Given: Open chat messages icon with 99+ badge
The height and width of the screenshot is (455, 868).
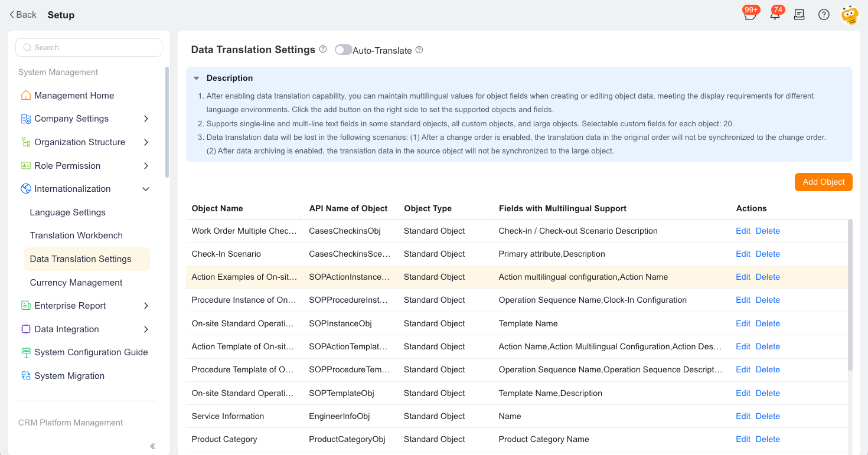Looking at the screenshot, I should tap(750, 15).
